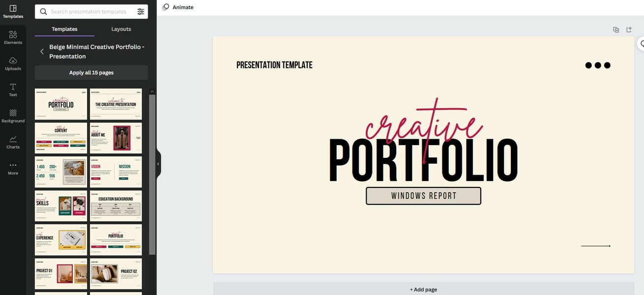Click the add page icon above the slide
644x295 pixels.
tap(629, 29)
